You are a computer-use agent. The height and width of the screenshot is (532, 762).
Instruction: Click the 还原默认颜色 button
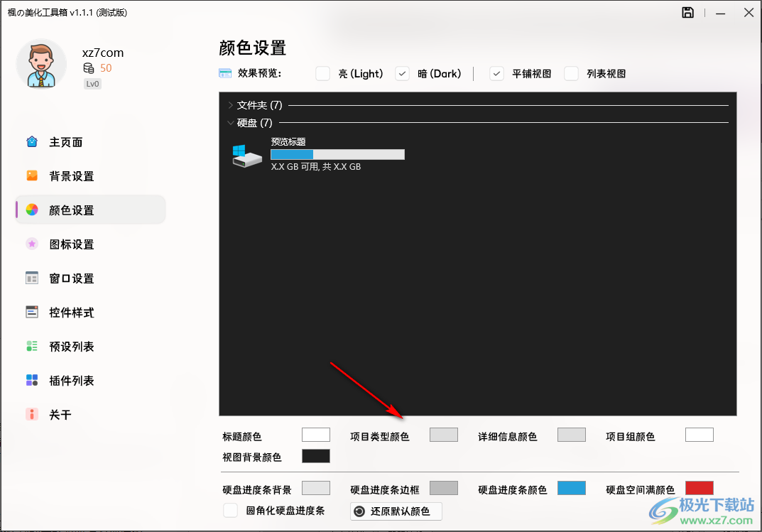(396, 511)
